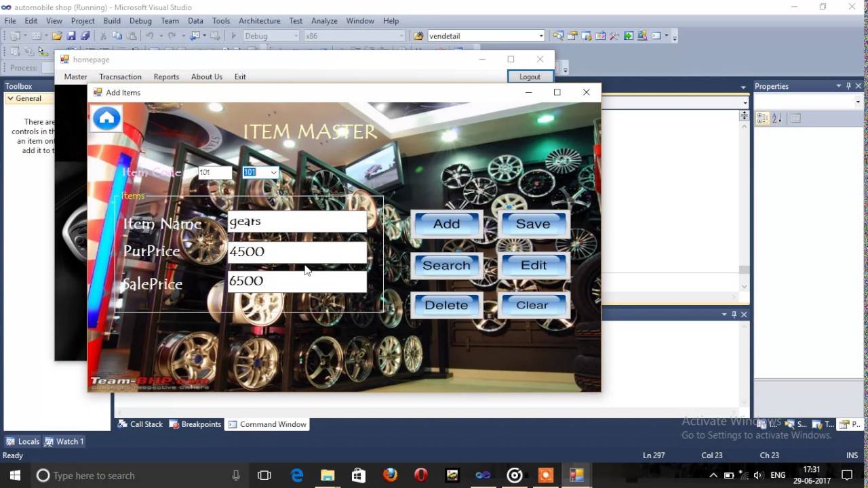The width and height of the screenshot is (868, 488).
Task: Click the Visual Studio taskbar icon
Action: point(484,475)
